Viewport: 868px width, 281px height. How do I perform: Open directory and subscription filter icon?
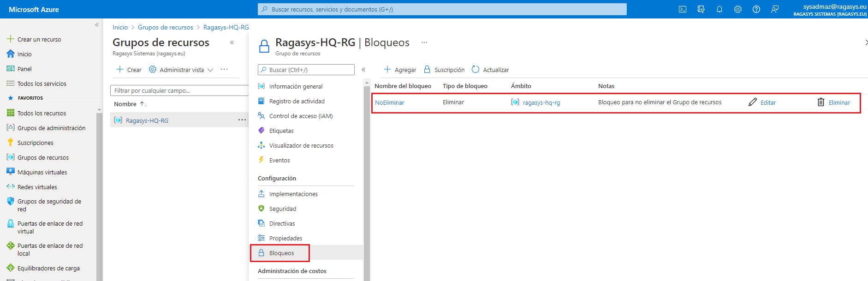pyautogui.click(x=701, y=9)
